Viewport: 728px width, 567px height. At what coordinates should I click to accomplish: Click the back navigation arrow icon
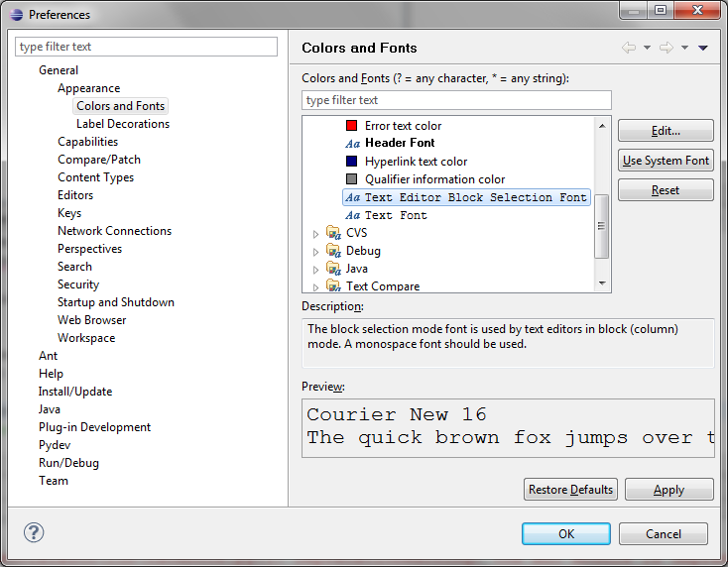point(629,48)
